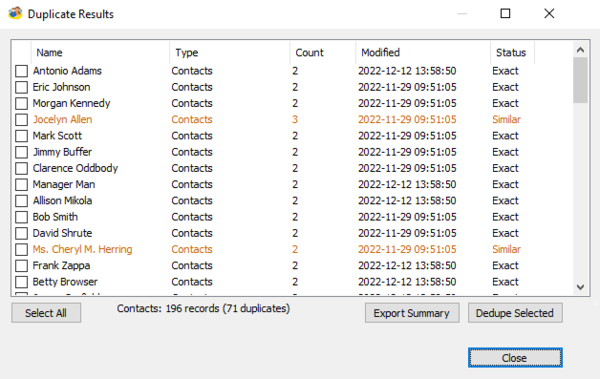
Task: Minimize the Duplicate Results window
Action: coord(462,14)
